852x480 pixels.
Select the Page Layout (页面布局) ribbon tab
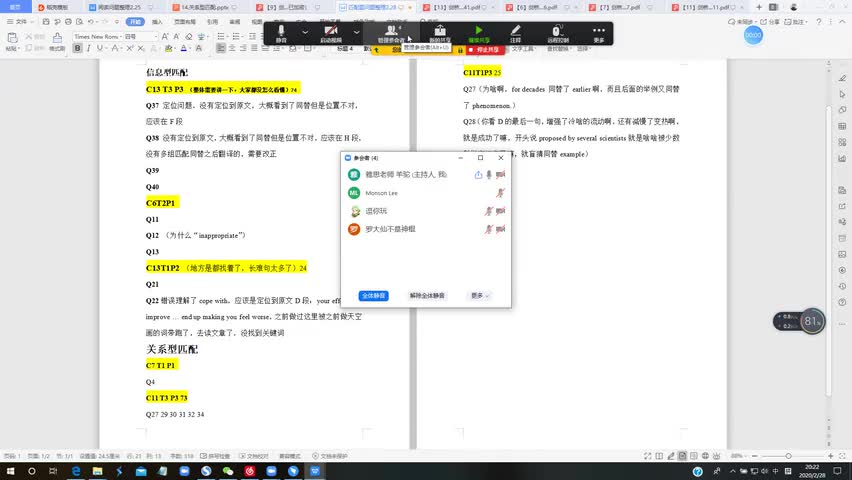pos(185,22)
